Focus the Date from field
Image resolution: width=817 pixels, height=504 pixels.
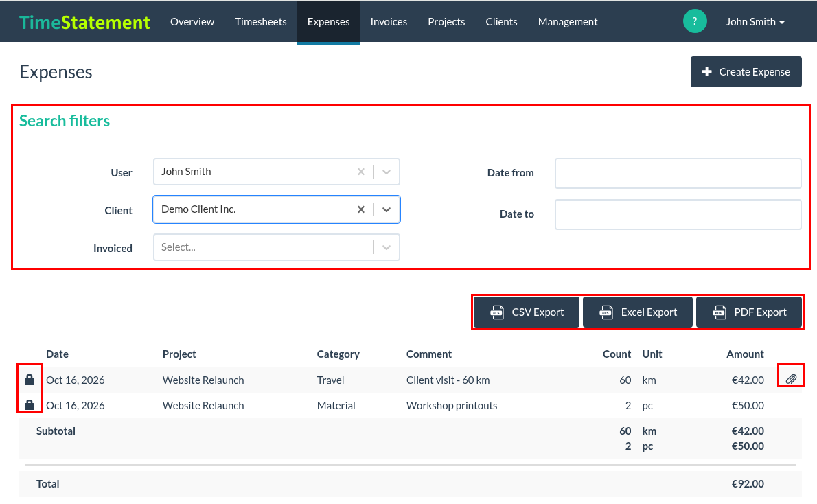[x=678, y=173]
